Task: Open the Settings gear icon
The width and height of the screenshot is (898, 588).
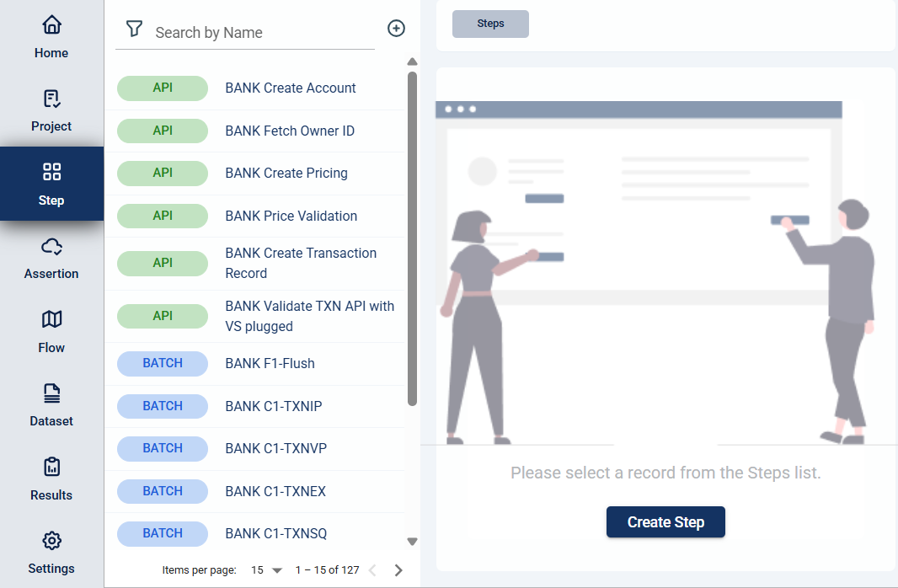Action: click(51, 541)
